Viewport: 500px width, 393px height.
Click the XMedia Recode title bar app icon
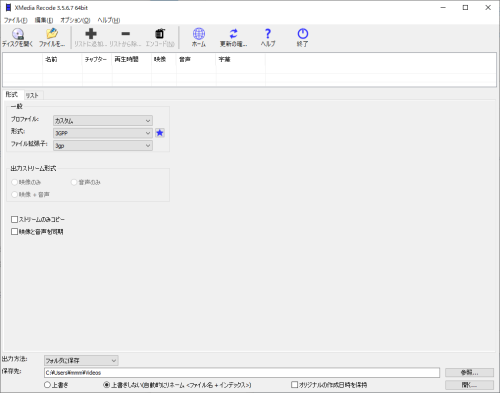pos(8,7)
